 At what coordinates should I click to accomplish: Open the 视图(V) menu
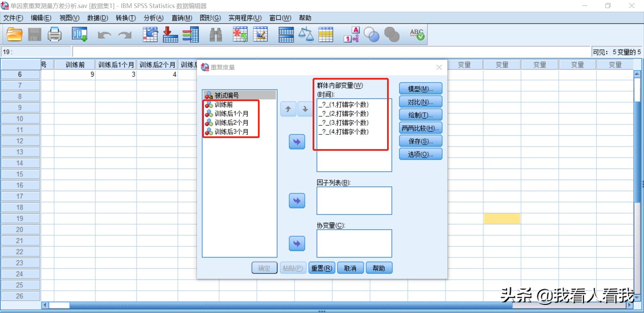(69, 18)
